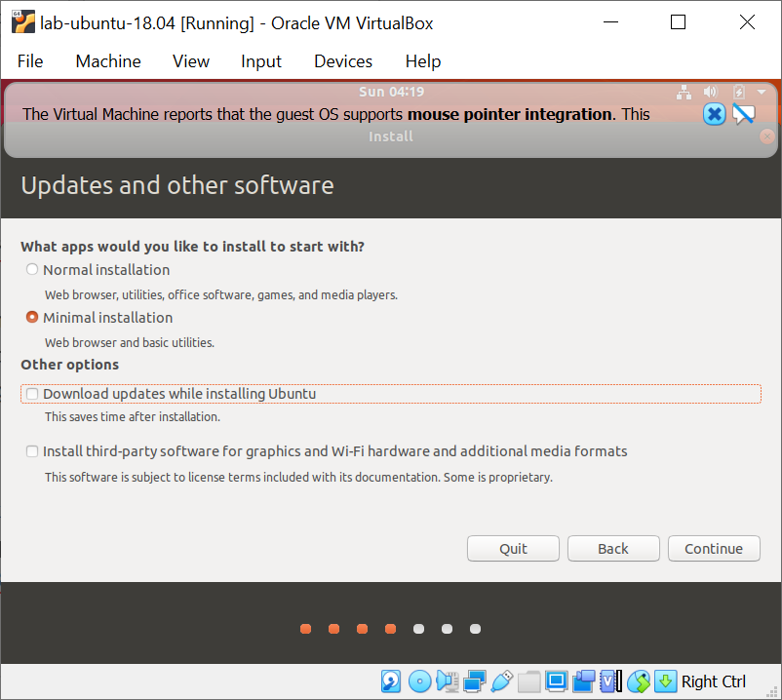Image resolution: width=782 pixels, height=700 pixels.
Task: Enable Install third-party software checkbox
Action: point(32,451)
